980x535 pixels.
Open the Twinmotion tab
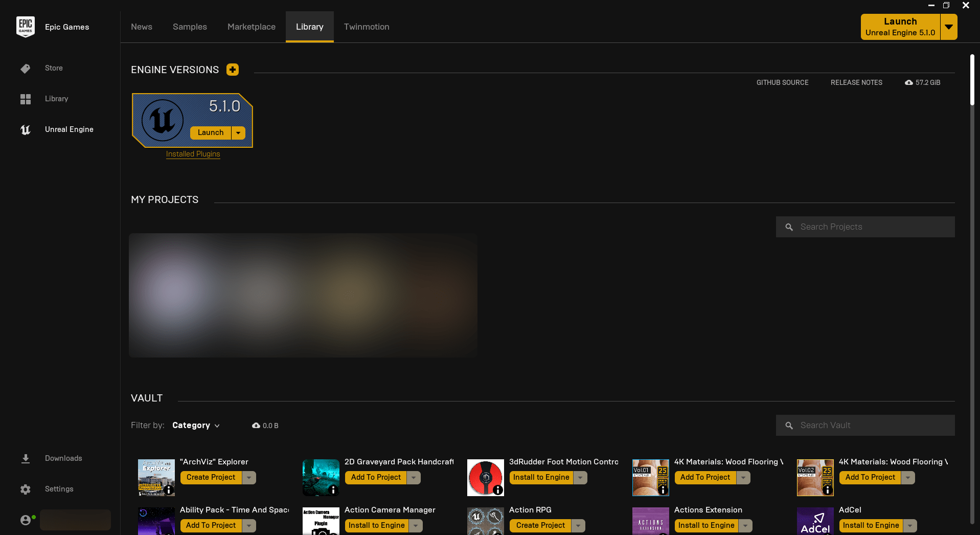[367, 27]
